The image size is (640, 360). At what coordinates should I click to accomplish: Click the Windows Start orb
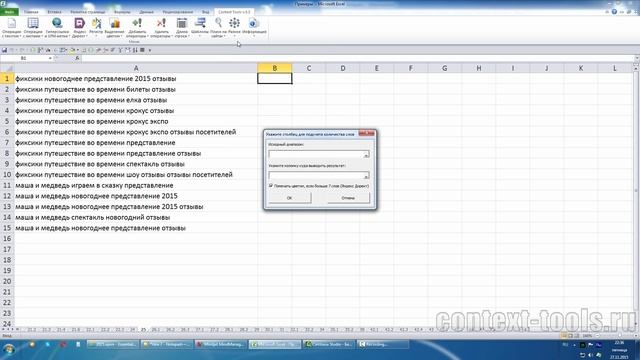pyautogui.click(x=9, y=349)
